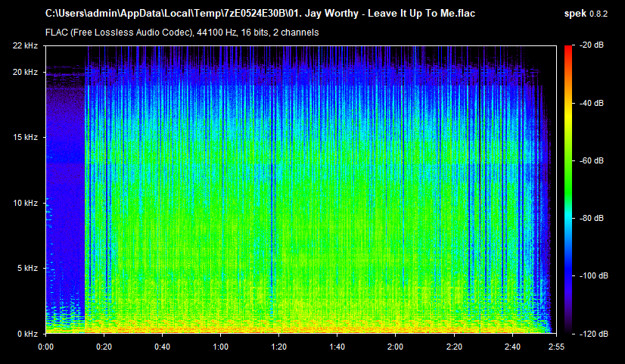Click the FLAC codec info line
This screenshot has width=625, height=364.
pyautogui.click(x=182, y=33)
